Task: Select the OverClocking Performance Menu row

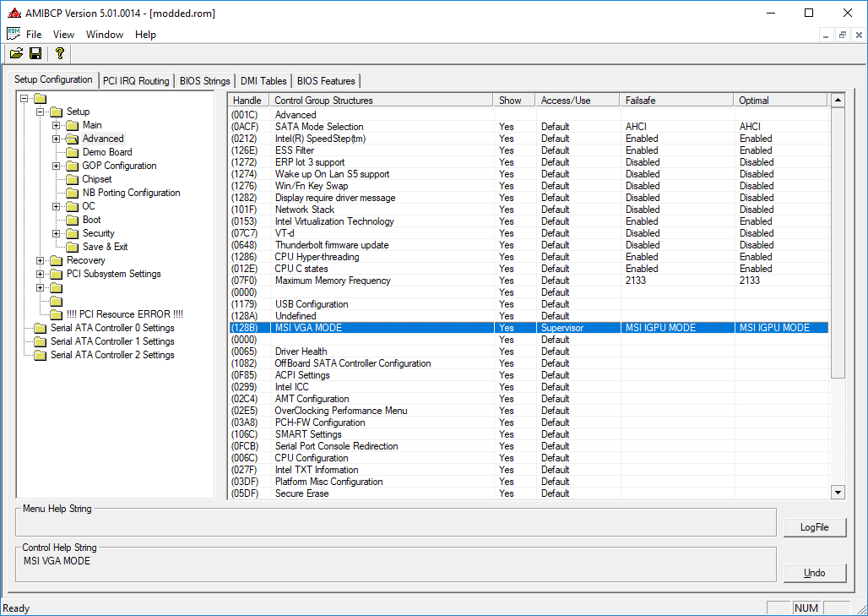Action: pyautogui.click(x=529, y=411)
